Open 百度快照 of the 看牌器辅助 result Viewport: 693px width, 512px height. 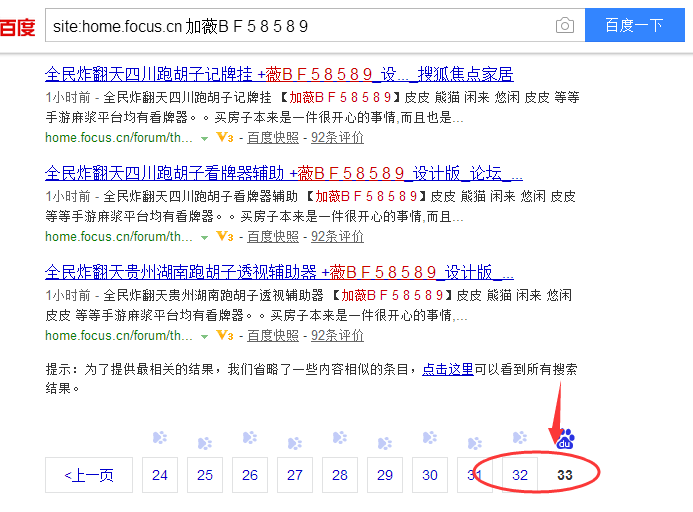(273, 237)
